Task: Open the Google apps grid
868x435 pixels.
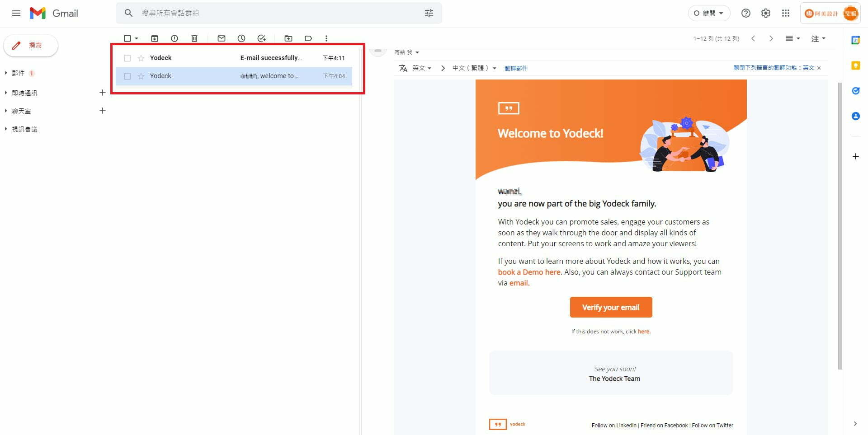Action: pos(786,13)
